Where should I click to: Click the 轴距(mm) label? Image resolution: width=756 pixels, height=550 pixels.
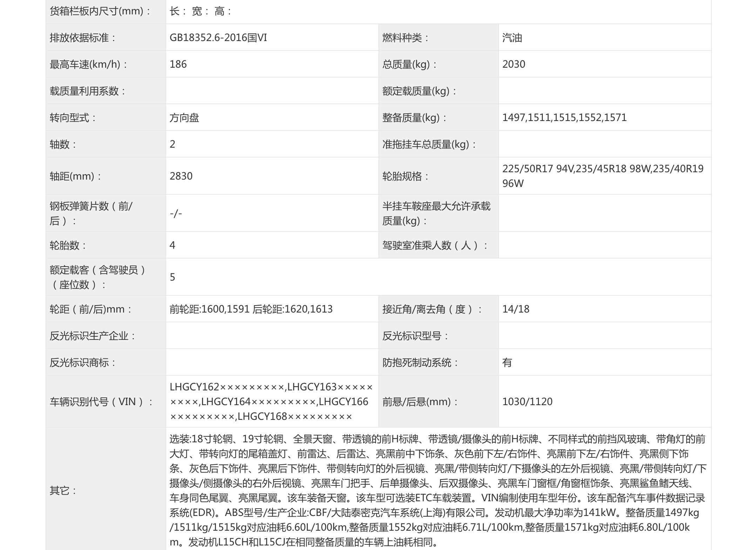(75, 176)
